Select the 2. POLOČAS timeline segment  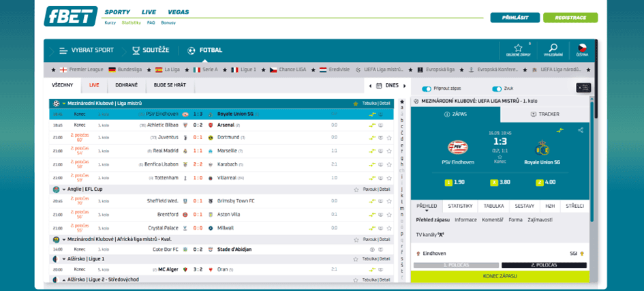[544, 265]
